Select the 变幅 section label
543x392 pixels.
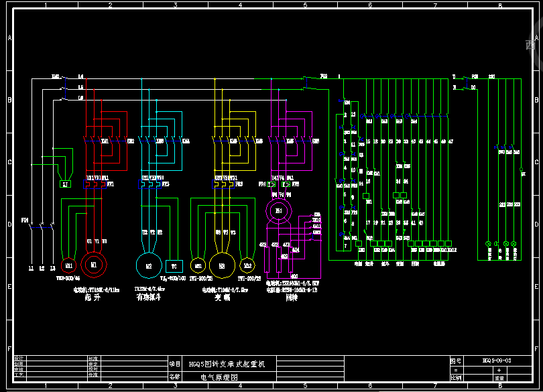tap(222, 298)
